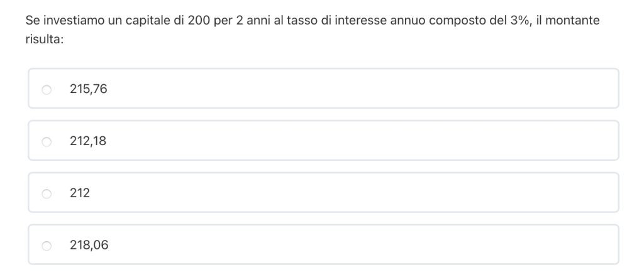This screenshot has width=644, height=272.
Task: Click the answer label reading just "212"
Action: click(80, 193)
